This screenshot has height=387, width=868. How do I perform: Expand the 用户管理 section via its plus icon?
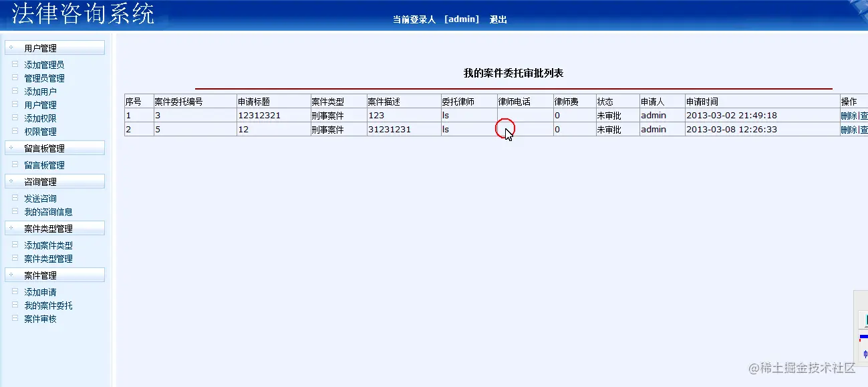click(9, 47)
